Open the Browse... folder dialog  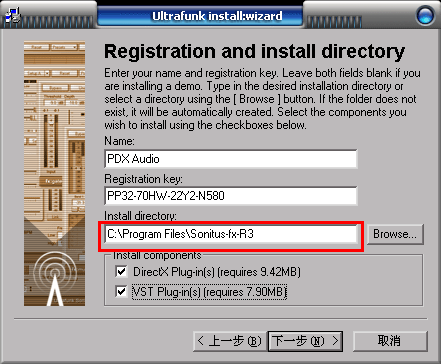click(395, 234)
